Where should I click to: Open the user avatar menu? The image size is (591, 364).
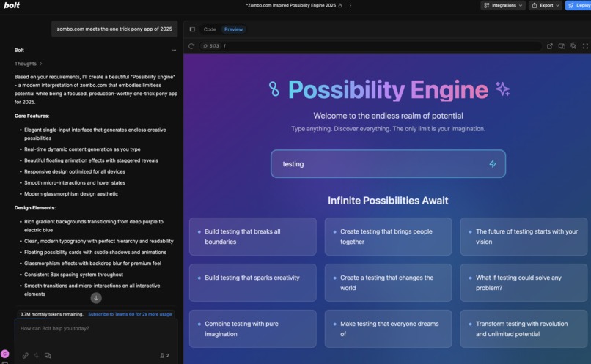click(x=5, y=354)
